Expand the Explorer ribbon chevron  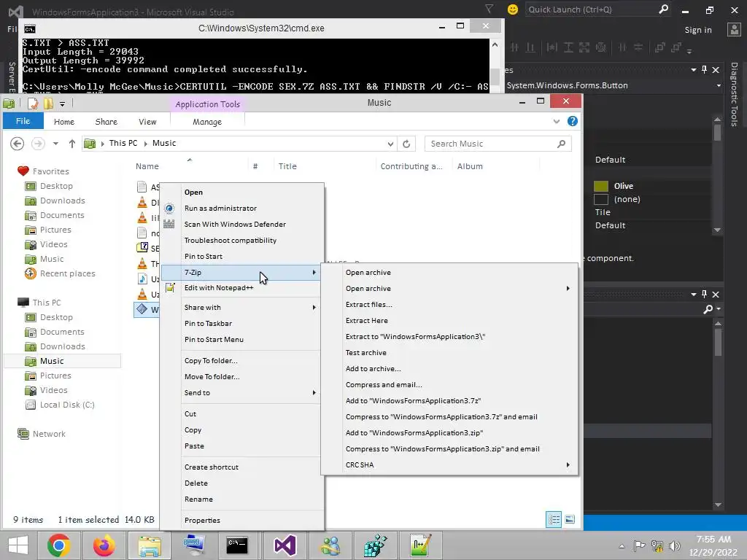coord(557,122)
